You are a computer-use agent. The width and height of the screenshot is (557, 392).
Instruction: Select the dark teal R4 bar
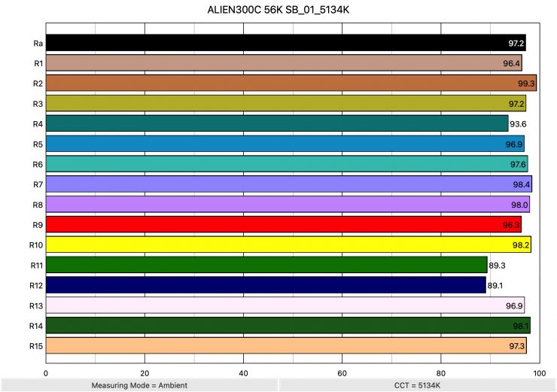277,123
